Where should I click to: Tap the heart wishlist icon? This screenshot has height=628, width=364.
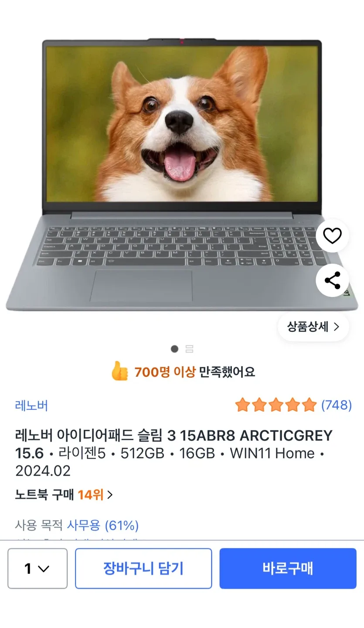(x=332, y=236)
